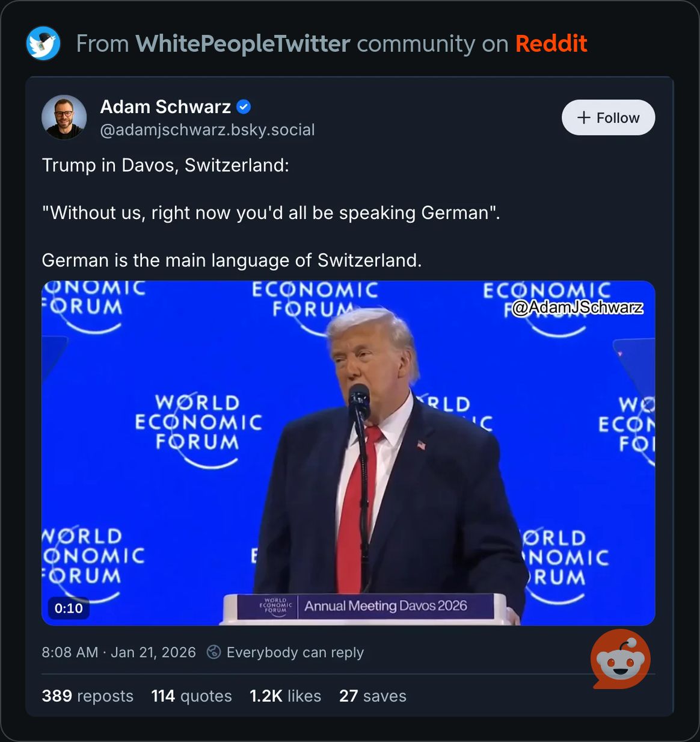
Task: Open the Adam Schwarz display name
Action: click(x=165, y=107)
